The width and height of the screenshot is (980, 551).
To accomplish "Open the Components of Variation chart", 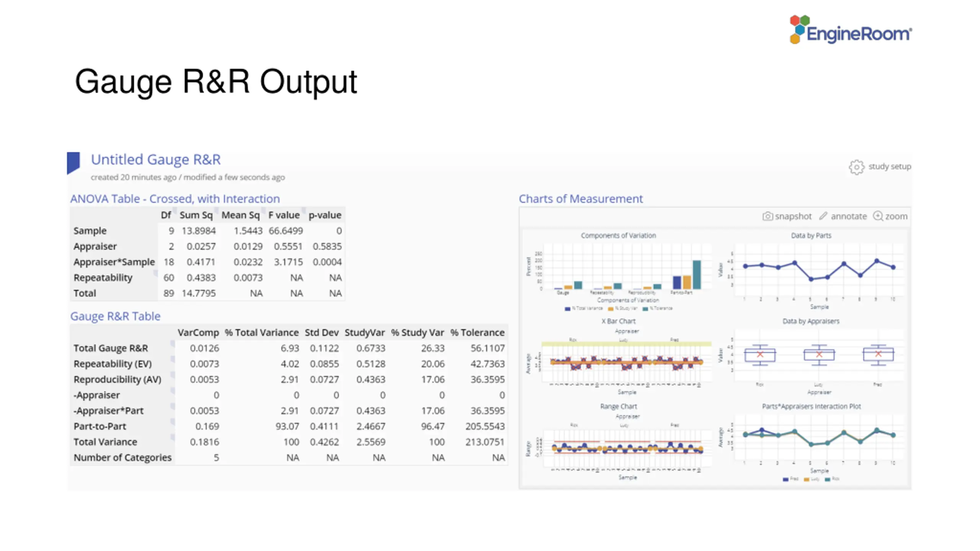I will pos(619,271).
